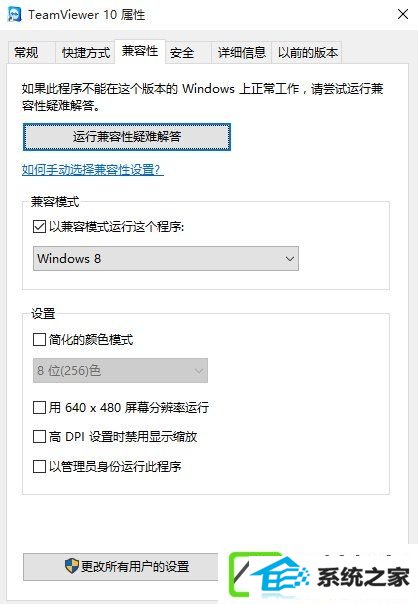Open the 安全 tab
This screenshot has height=604, width=418.
click(x=182, y=52)
